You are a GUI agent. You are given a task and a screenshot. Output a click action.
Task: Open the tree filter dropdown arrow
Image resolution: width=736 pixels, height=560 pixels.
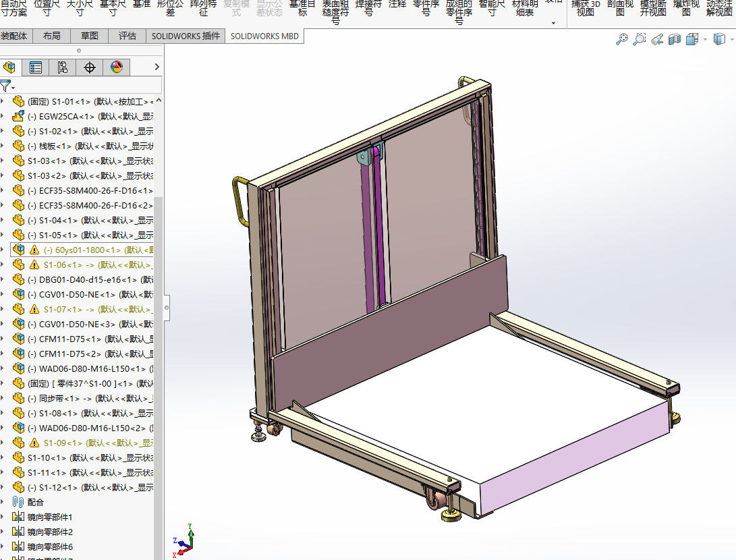tap(13, 88)
